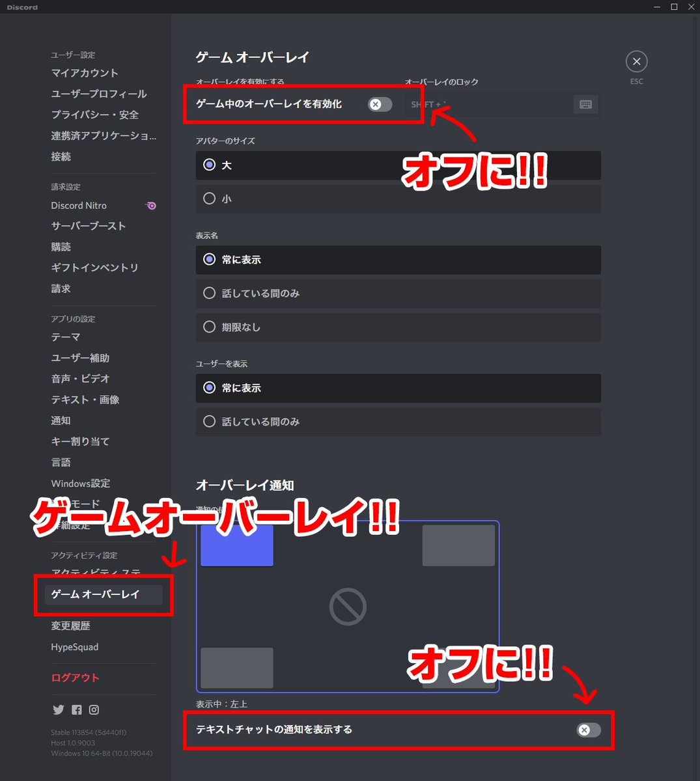Open the Instagram icon link
Screen dimensions: 700x781
click(x=94, y=710)
